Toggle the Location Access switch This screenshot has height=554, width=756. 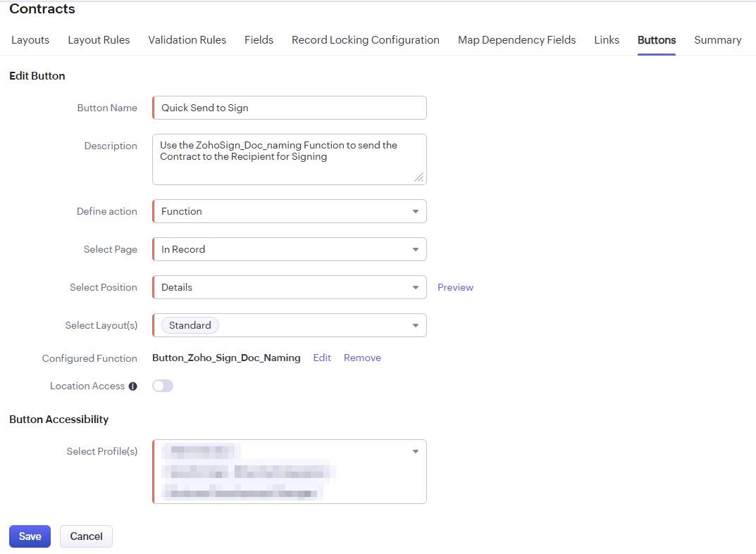coord(163,386)
